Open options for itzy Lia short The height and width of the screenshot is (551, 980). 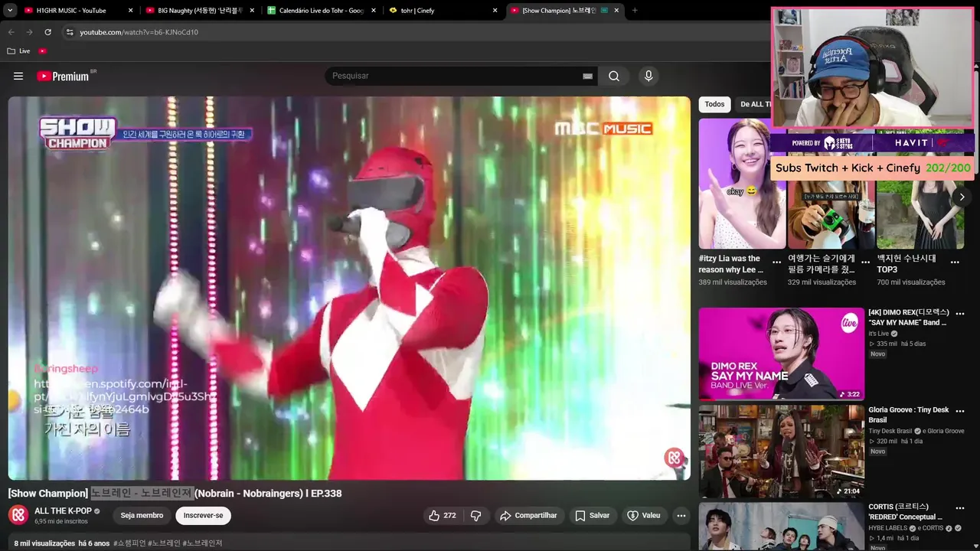click(x=777, y=262)
